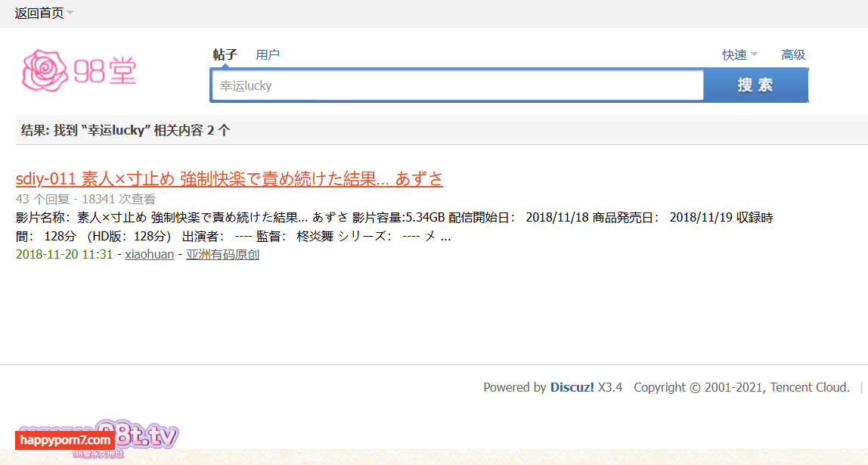Viewport: 868px width, 465px height.
Task: Focus the search box containing 幸运lucky
Action: (x=457, y=85)
